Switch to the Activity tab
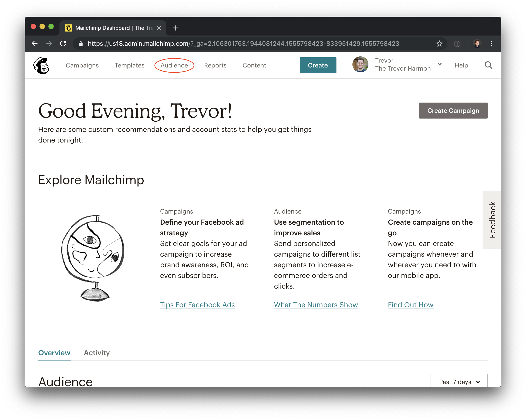526x420 pixels. (x=96, y=353)
